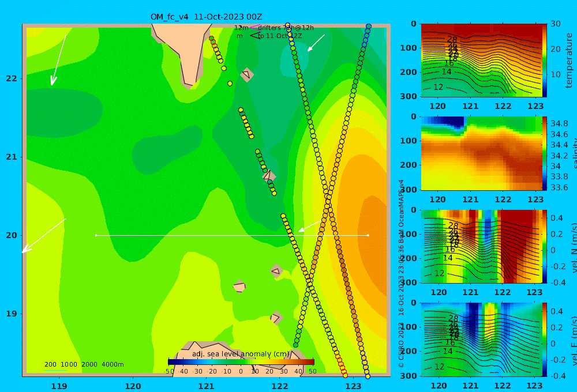This screenshot has width=577, height=392.
Task: Open the temperature section panel
Action: pyautogui.click(x=481, y=61)
